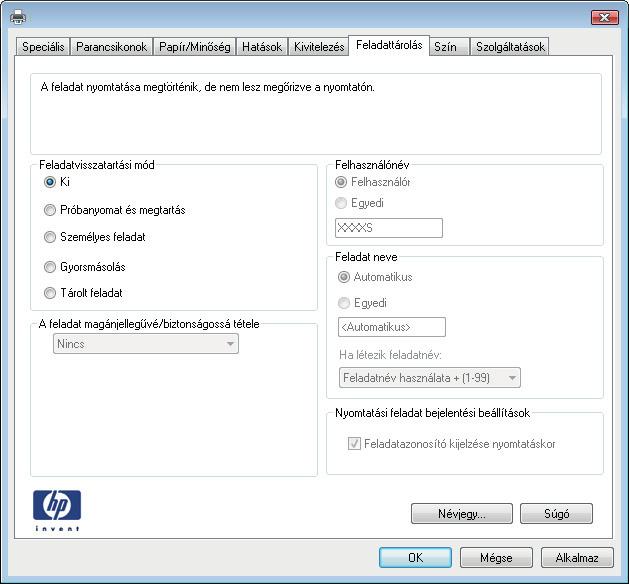Click the <Automatikus> job name field
The width and height of the screenshot is (629, 584).
(392, 327)
